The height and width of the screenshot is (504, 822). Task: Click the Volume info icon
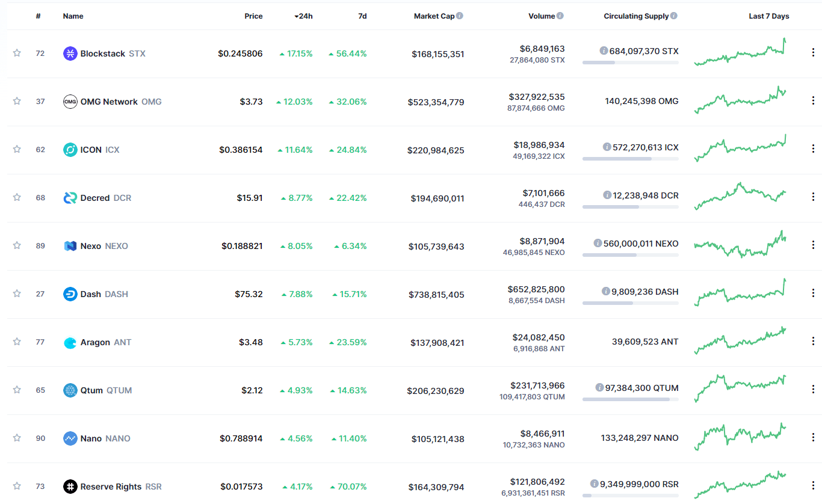(x=560, y=16)
